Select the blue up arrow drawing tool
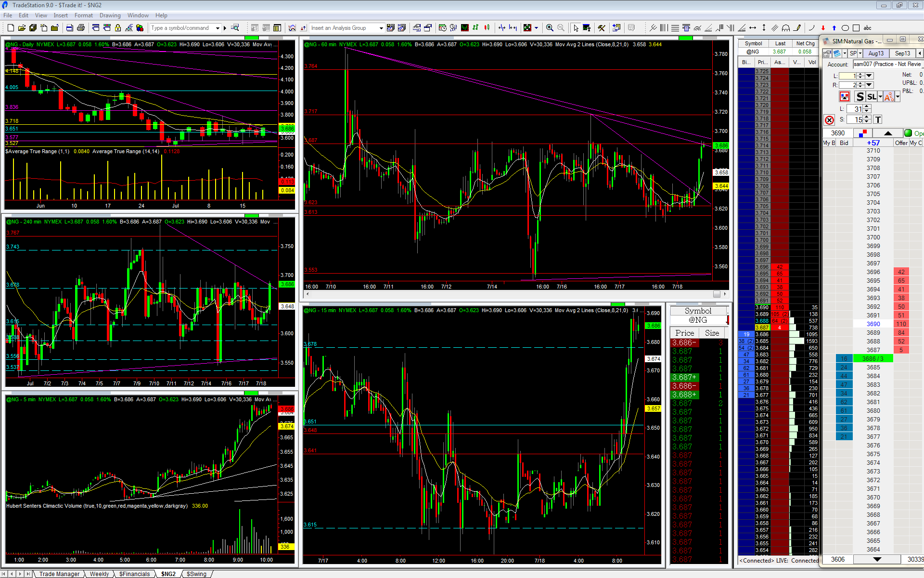The width and height of the screenshot is (924, 578). [x=834, y=28]
